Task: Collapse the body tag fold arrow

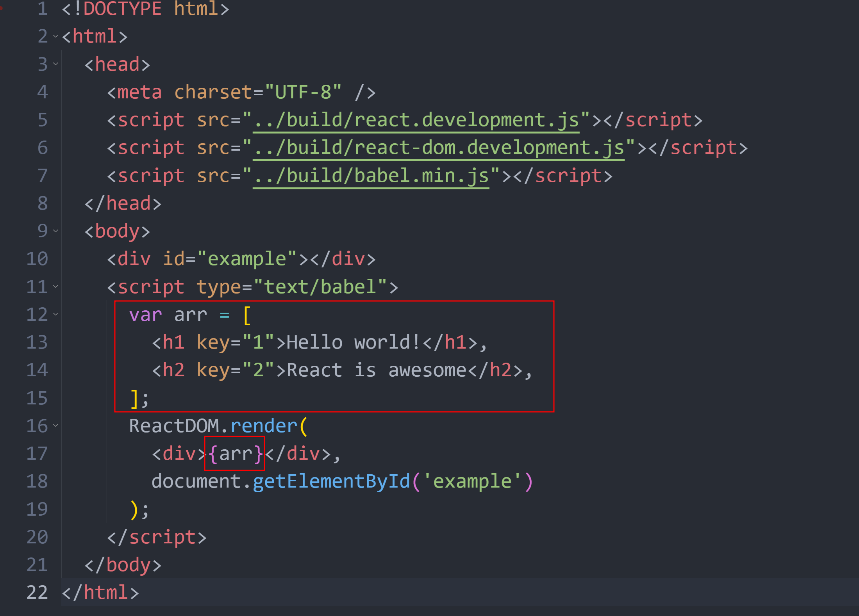Action: click(x=55, y=231)
